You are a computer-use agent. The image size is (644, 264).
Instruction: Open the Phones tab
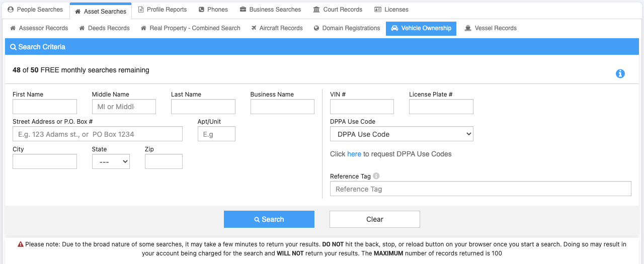[x=213, y=10]
